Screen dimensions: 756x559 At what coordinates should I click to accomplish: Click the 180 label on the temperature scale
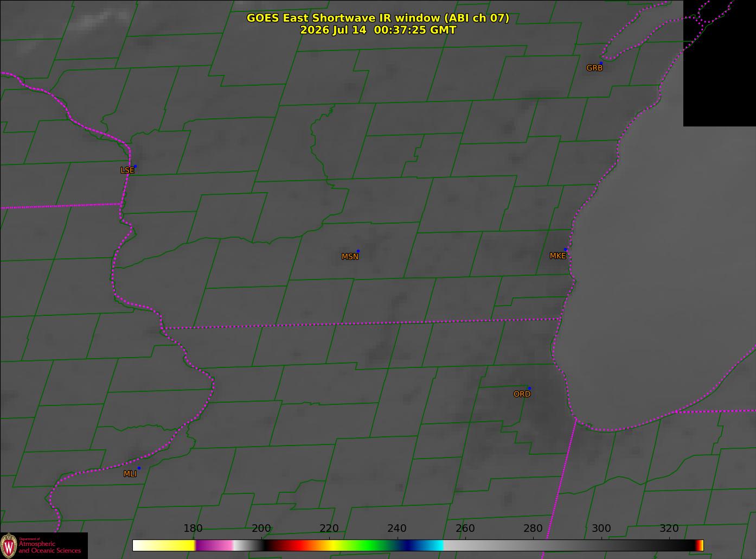point(193,529)
